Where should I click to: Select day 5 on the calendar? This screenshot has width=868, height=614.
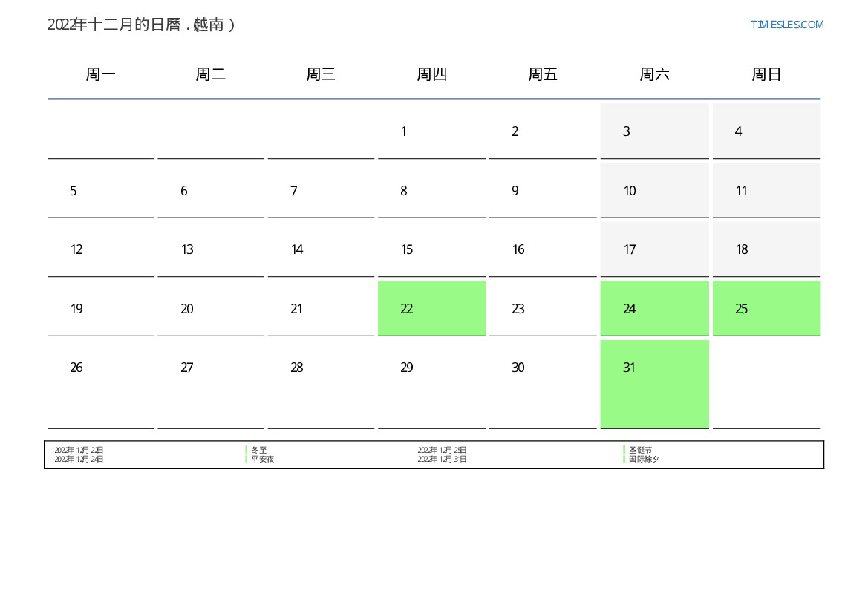[x=101, y=191]
